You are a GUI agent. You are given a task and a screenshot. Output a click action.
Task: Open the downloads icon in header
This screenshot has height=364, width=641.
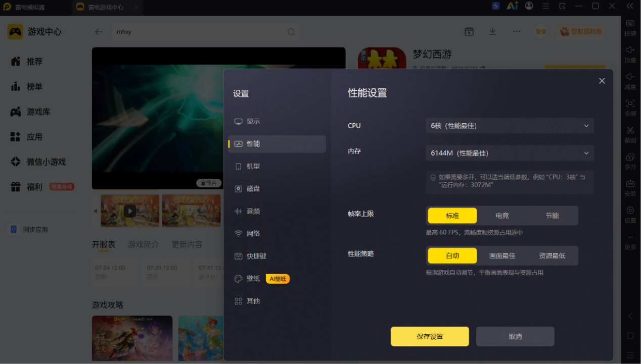[x=492, y=31]
